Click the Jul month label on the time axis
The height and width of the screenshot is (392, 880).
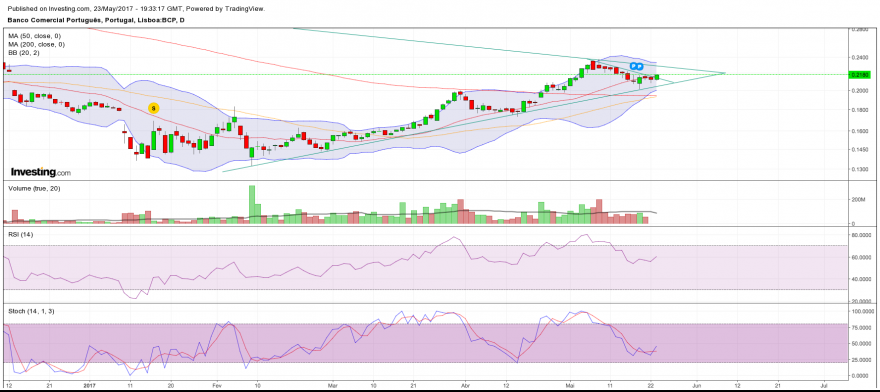(x=823, y=386)
